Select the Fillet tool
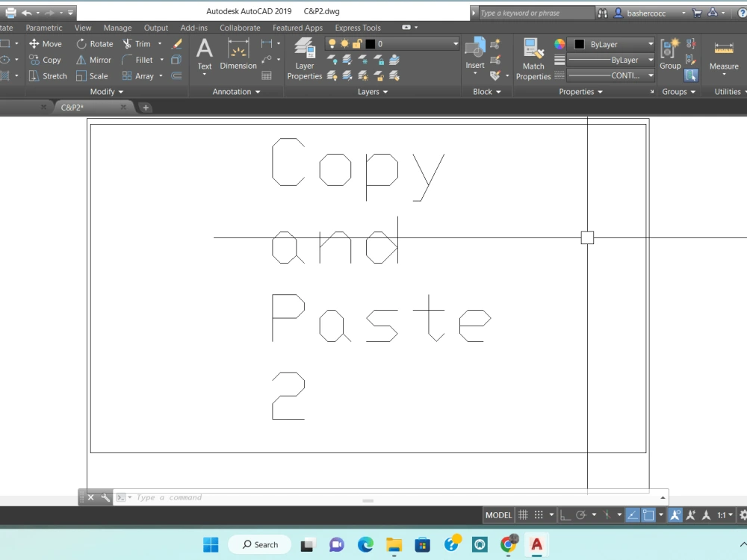The image size is (747, 560). pos(137,60)
